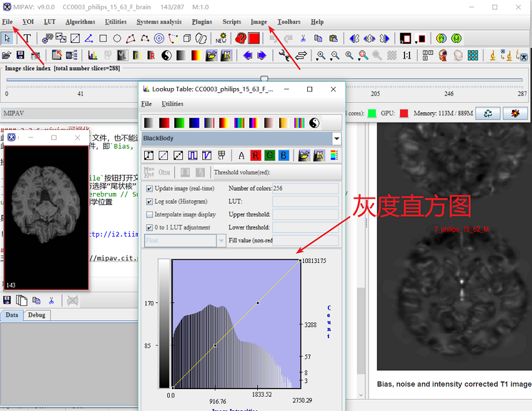Expand the BlackBody LUT dropdown

click(337, 139)
